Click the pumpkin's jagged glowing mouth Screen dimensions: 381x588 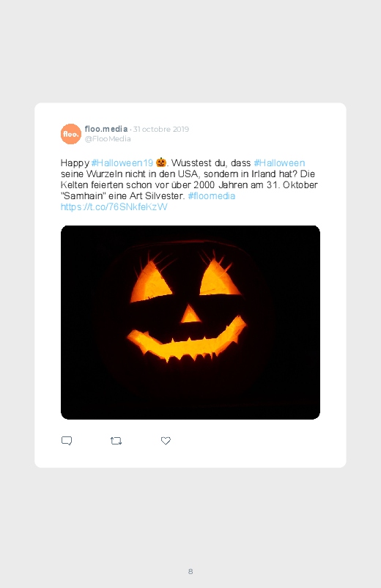point(187,341)
